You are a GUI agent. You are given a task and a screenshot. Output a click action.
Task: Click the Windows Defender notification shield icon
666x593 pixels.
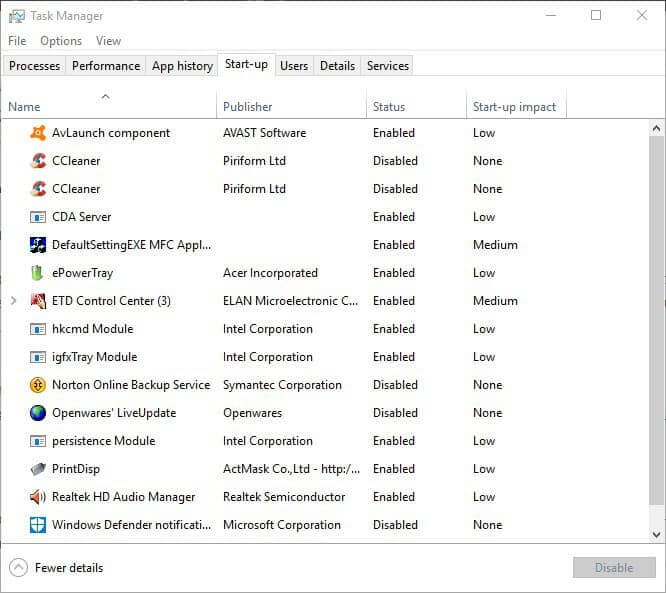tap(38, 525)
